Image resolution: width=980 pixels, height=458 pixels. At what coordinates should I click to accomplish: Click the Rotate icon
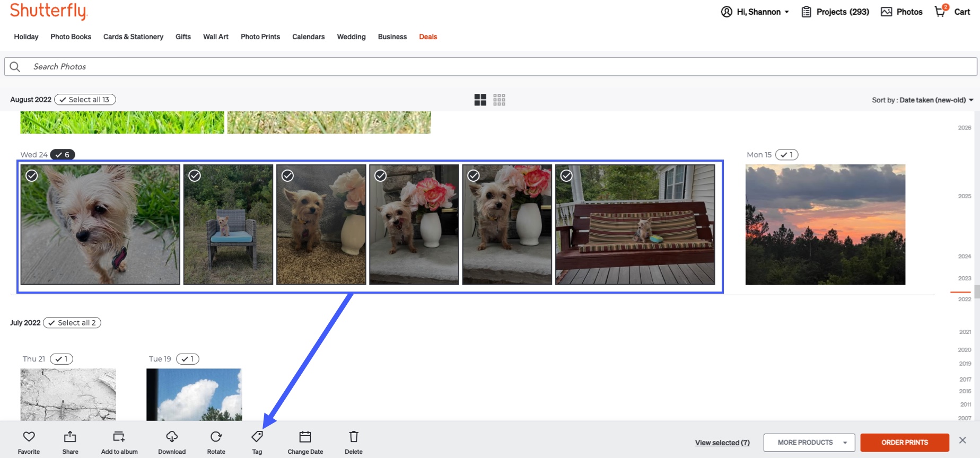pyautogui.click(x=216, y=436)
